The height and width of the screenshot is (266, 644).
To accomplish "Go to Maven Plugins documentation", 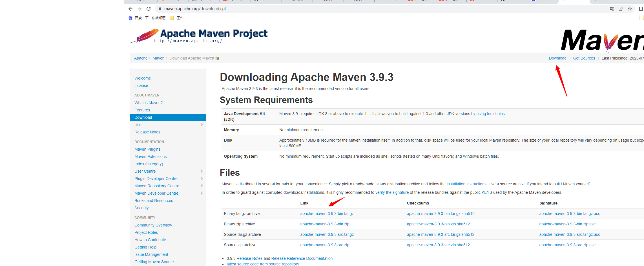I will click(x=147, y=149).
